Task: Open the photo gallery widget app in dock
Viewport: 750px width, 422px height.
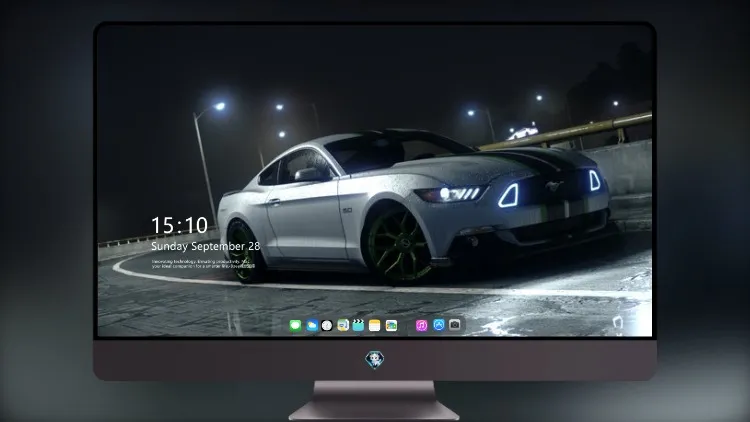Action: point(391,326)
